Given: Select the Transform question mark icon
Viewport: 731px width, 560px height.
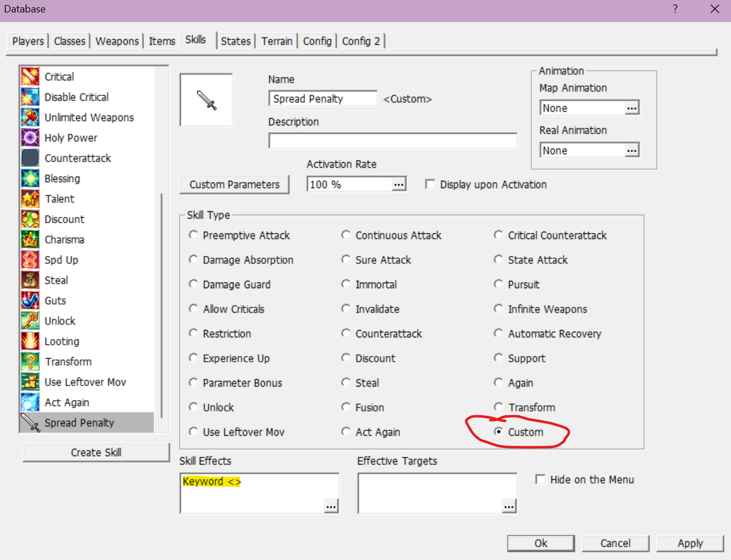Looking at the screenshot, I should coord(30,362).
